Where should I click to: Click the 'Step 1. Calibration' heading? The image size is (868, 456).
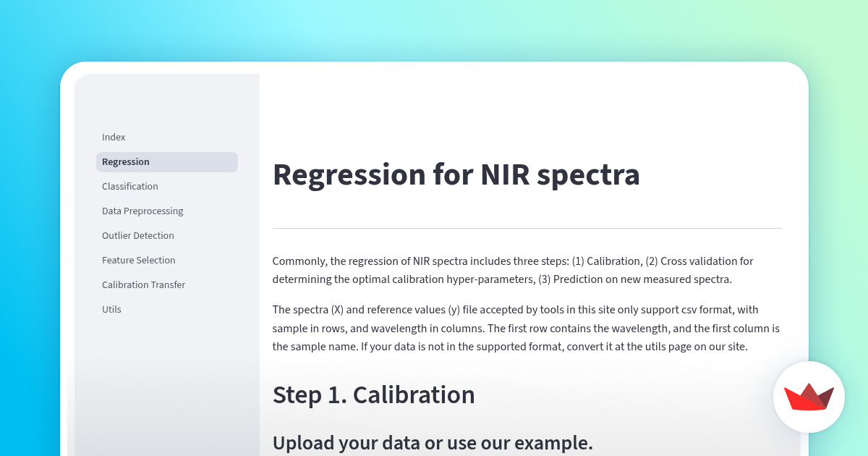click(374, 395)
